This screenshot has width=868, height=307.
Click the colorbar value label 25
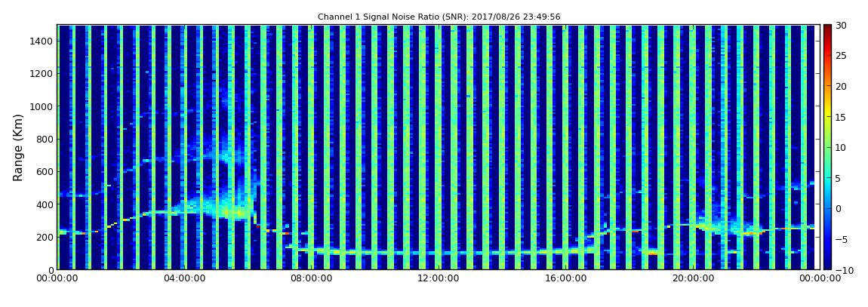point(841,56)
